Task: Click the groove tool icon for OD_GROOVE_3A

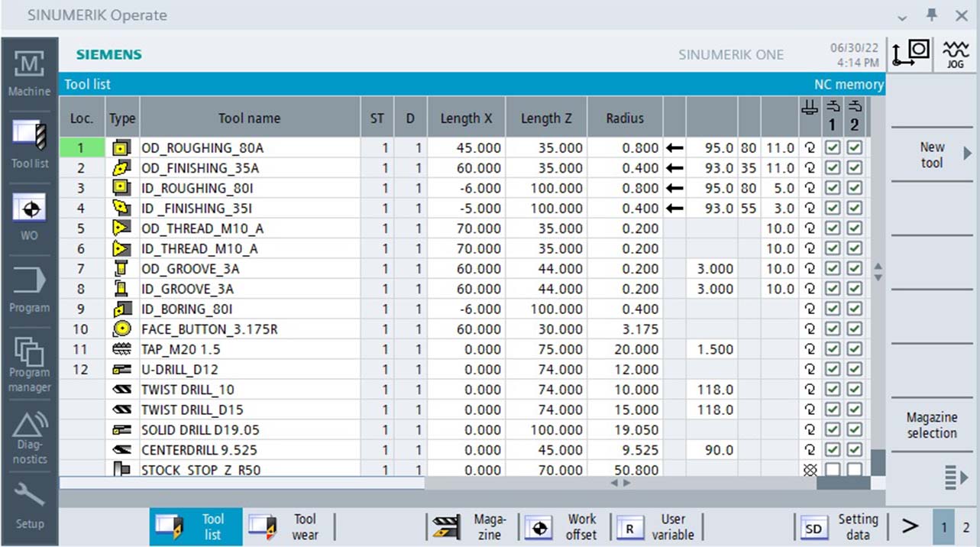Action: click(121, 269)
